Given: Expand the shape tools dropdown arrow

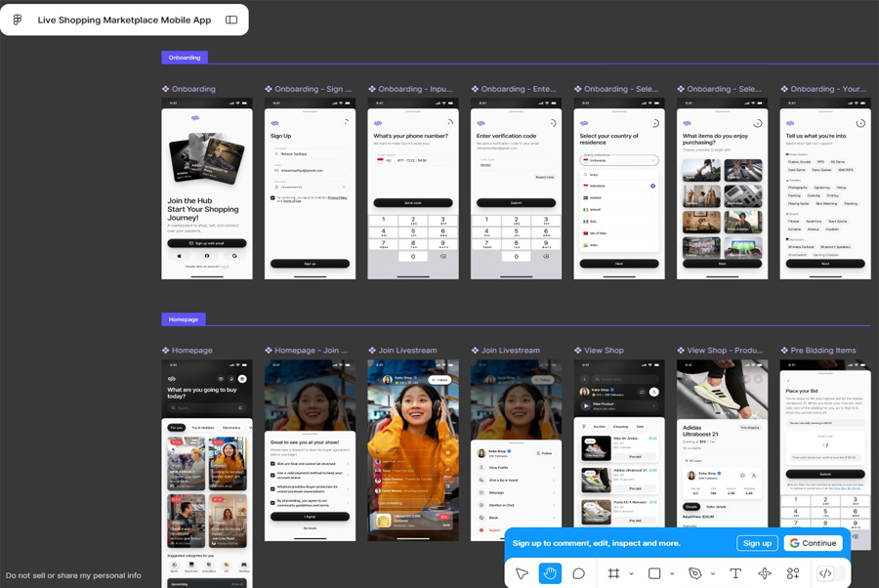Looking at the screenshot, I should [672, 573].
